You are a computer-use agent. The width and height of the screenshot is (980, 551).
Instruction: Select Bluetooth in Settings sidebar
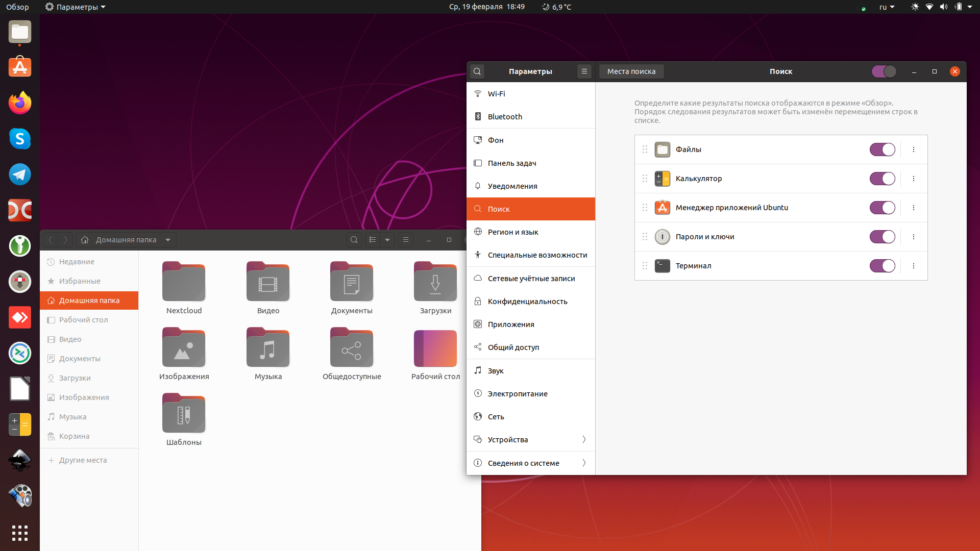point(531,117)
